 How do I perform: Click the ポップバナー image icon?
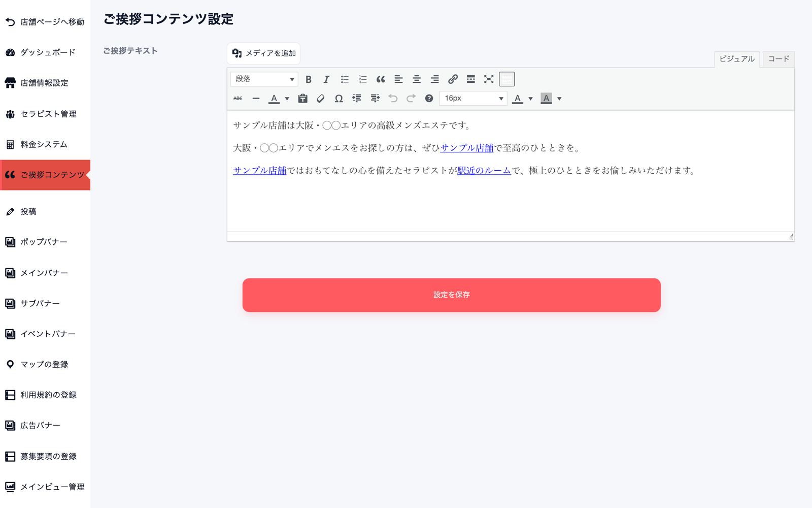[10, 242]
